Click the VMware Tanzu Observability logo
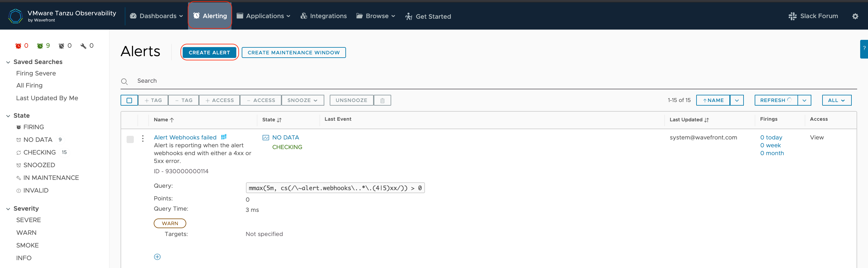The width and height of the screenshot is (868, 268). pos(15,16)
